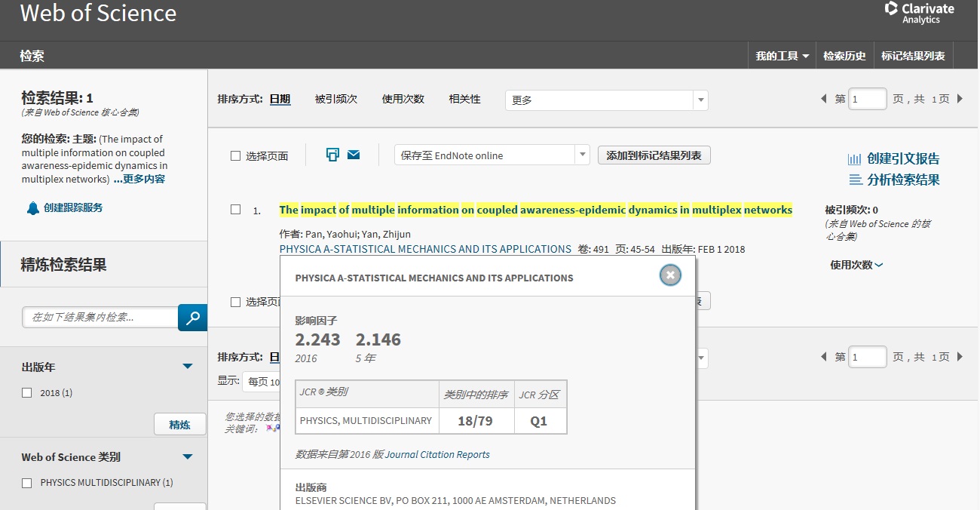The image size is (980, 510).
Task: Sort results by 被引频次
Action: [336, 99]
